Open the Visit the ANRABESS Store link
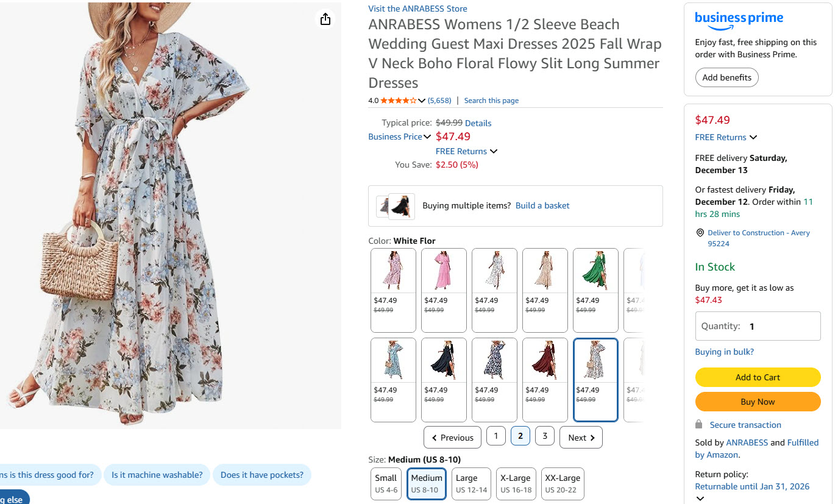The height and width of the screenshot is (504, 838). click(417, 9)
